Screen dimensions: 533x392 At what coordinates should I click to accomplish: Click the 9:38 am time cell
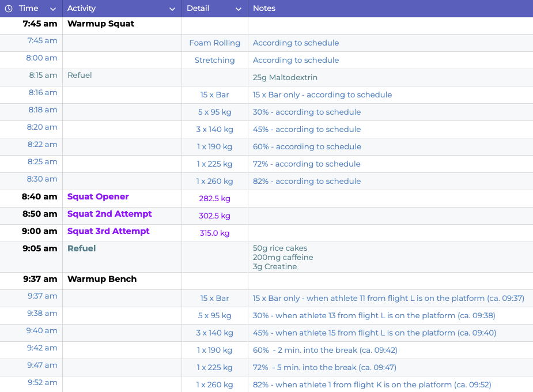pos(31,315)
